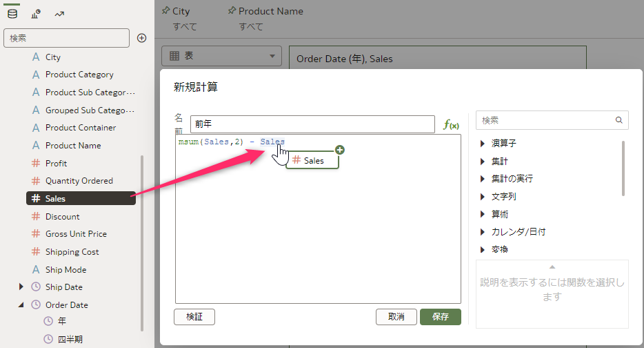Click the calculation name field containing 前年
This screenshot has height=348, width=644.
pyautogui.click(x=312, y=124)
